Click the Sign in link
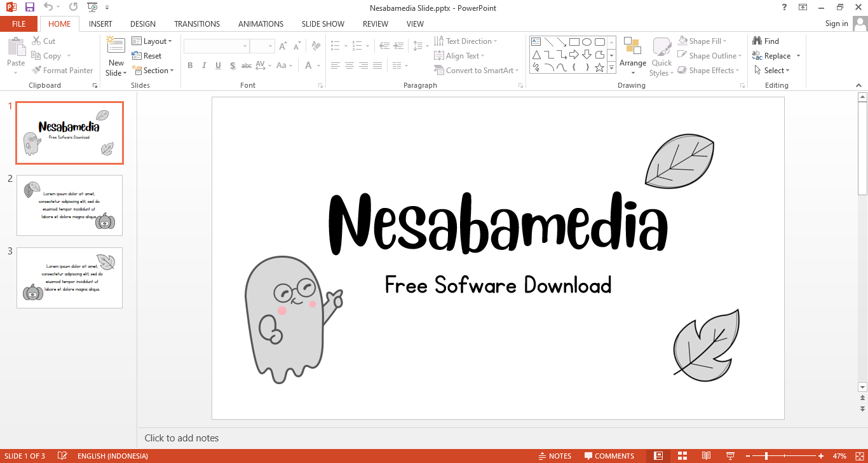This screenshot has width=868, height=463. click(x=836, y=24)
